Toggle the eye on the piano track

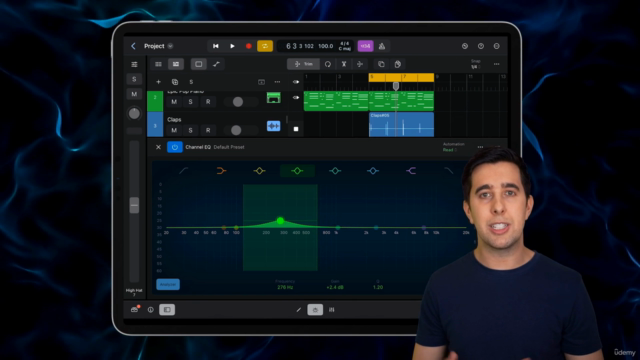(x=296, y=98)
